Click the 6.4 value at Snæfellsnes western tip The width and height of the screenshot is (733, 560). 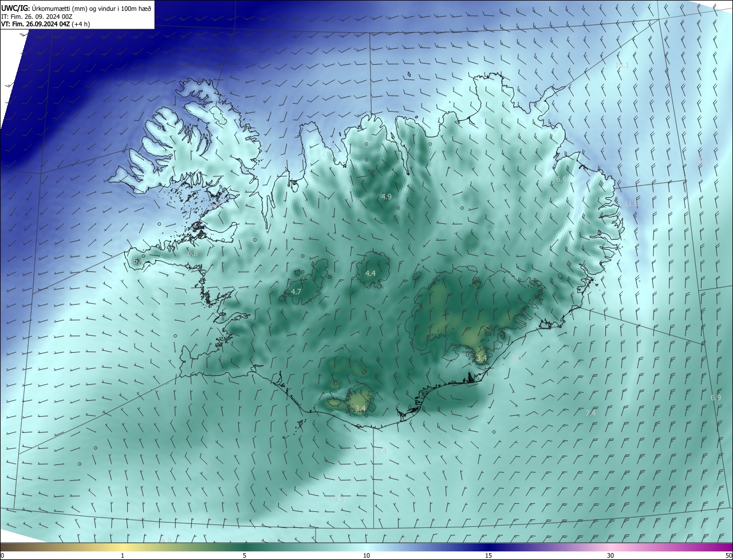(138, 261)
